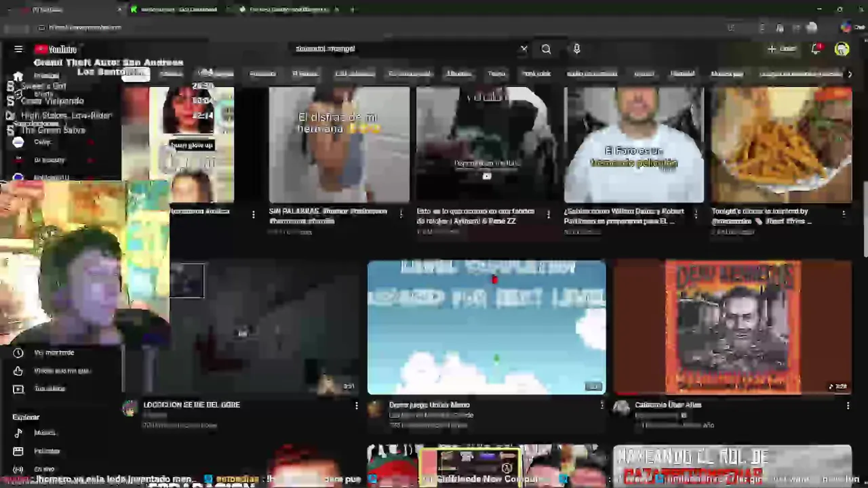Open the channel avatar beside Demo juego video
This screenshot has height=488, width=868.
(x=375, y=408)
